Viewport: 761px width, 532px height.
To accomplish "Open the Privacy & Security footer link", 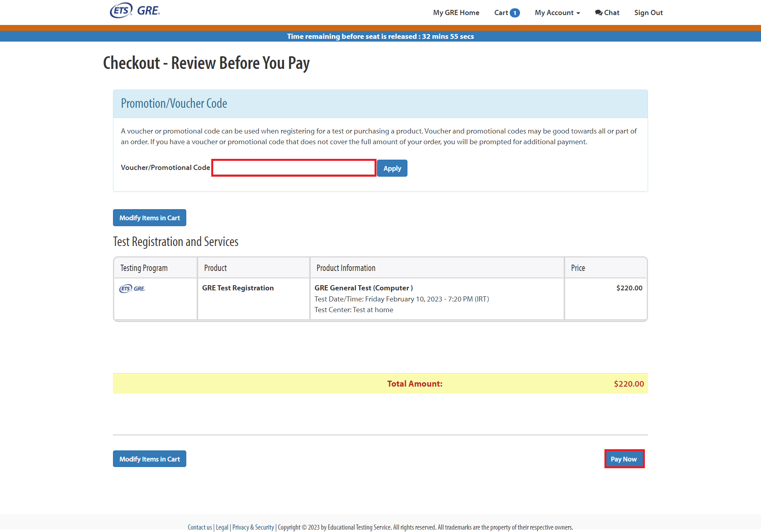I will [x=253, y=527].
